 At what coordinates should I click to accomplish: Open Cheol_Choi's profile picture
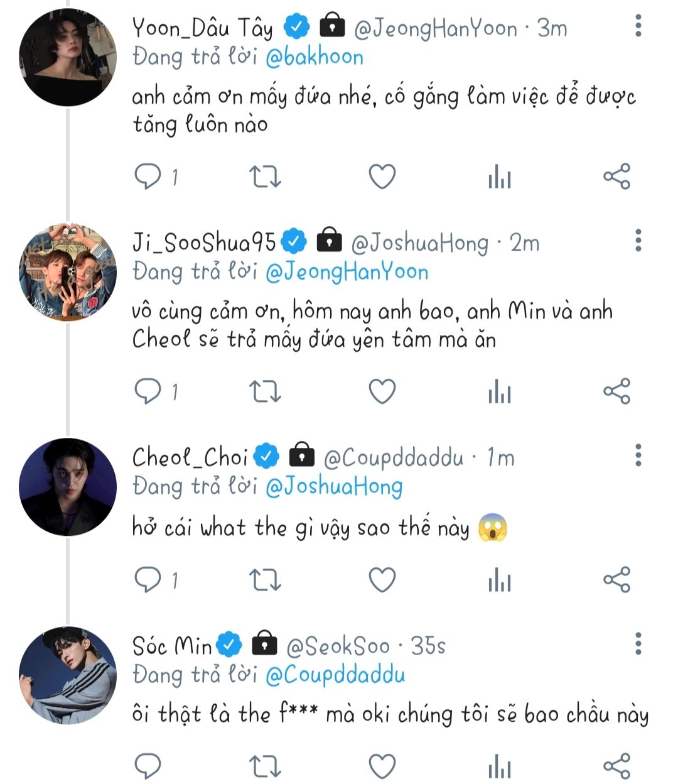pyautogui.click(x=68, y=487)
